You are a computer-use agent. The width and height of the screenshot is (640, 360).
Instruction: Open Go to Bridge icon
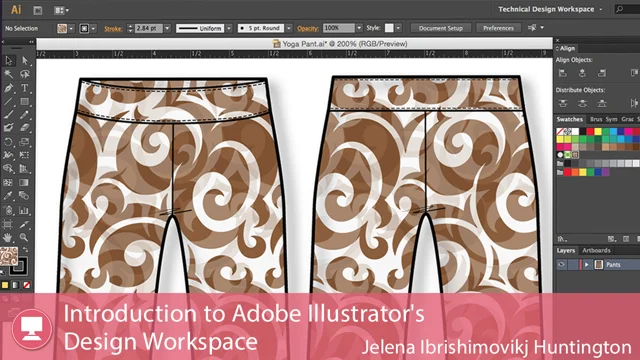click(x=38, y=10)
